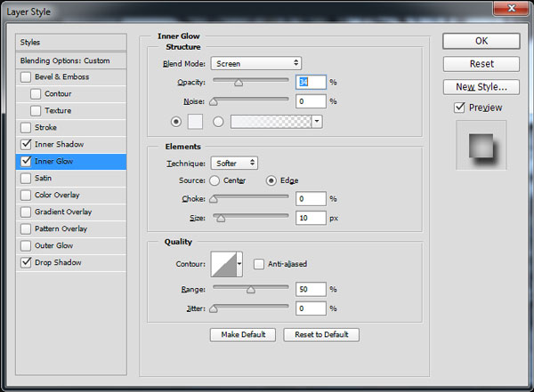Click the Jitter percent input field

[311, 308]
